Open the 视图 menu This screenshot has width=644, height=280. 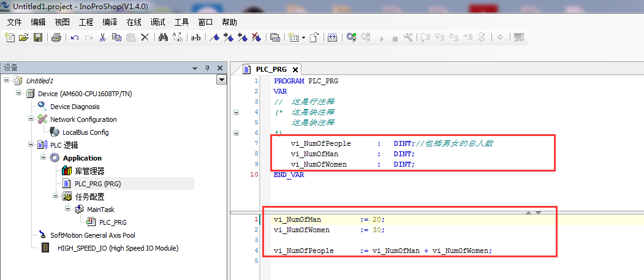pos(62,22)
